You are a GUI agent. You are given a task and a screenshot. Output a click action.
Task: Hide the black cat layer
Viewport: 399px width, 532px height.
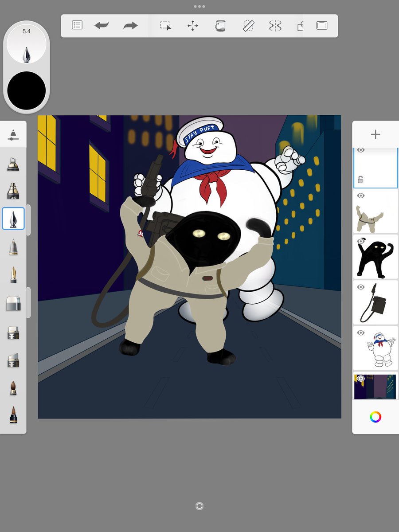(x=361, y=241)
